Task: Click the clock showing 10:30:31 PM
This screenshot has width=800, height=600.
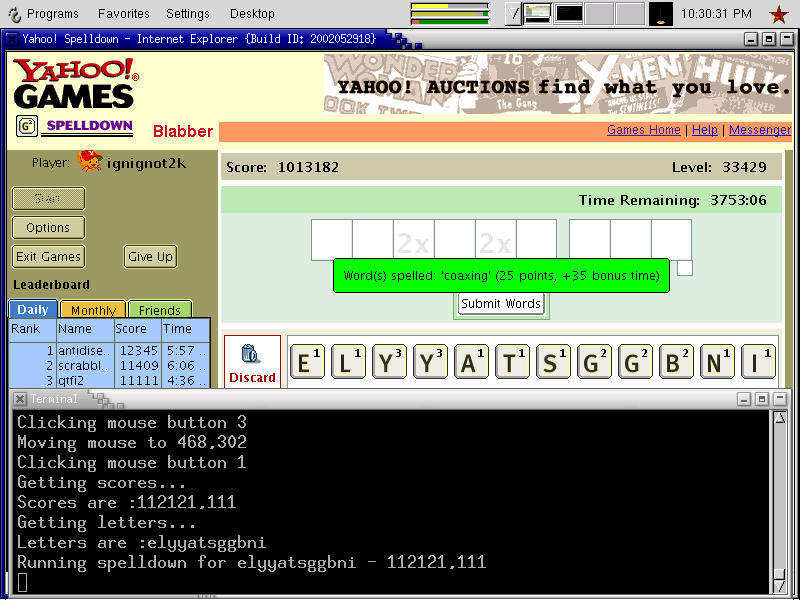Action: (x=716, y=14)
